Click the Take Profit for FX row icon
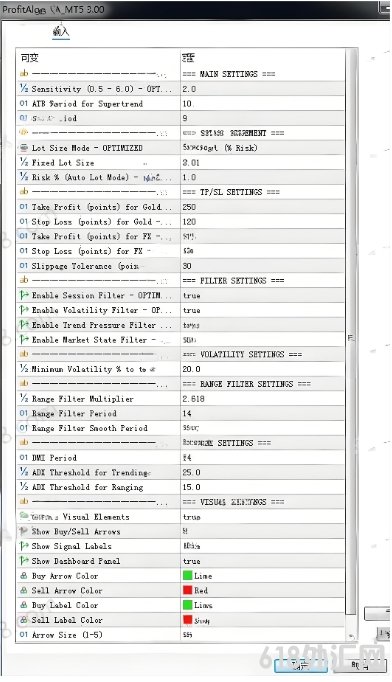 coord(24,236)
